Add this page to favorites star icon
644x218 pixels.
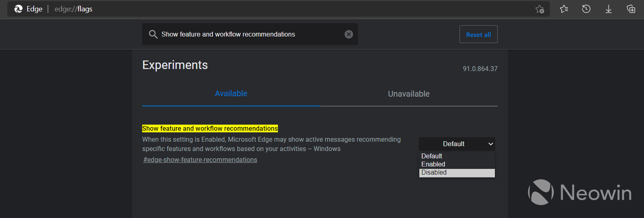pyautogui.click(x=540, y=9)
